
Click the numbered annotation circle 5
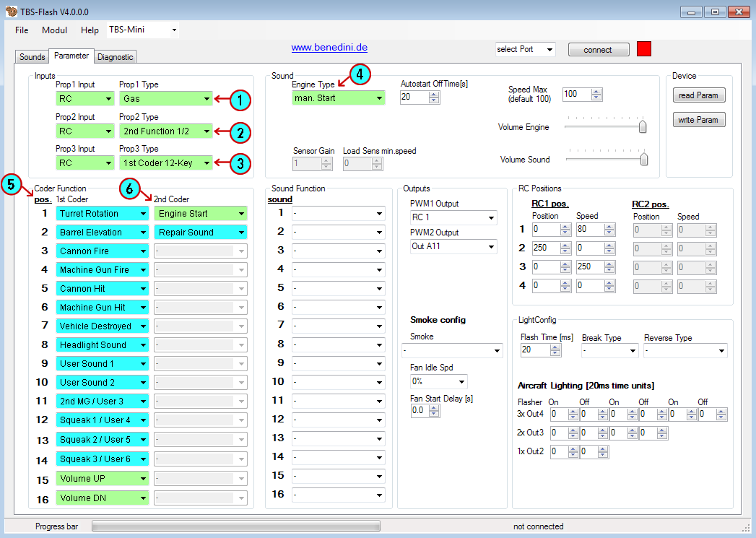click(12, 185)
